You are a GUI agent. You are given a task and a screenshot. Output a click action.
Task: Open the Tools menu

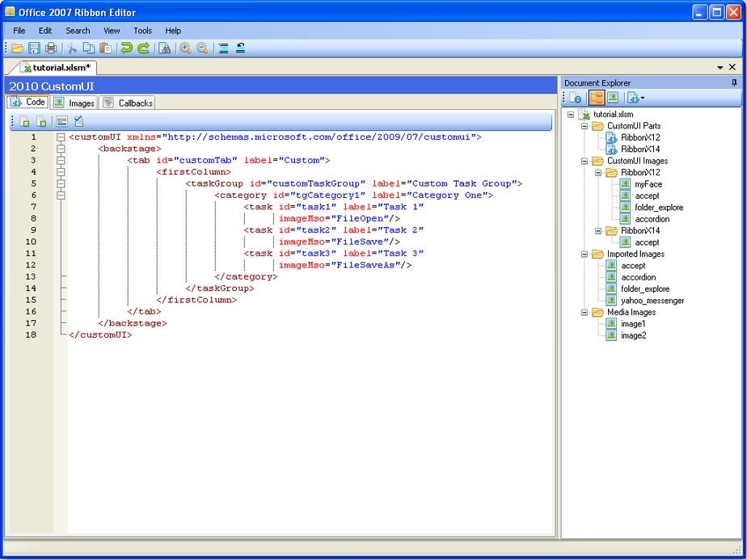click(x=142, y=31)
